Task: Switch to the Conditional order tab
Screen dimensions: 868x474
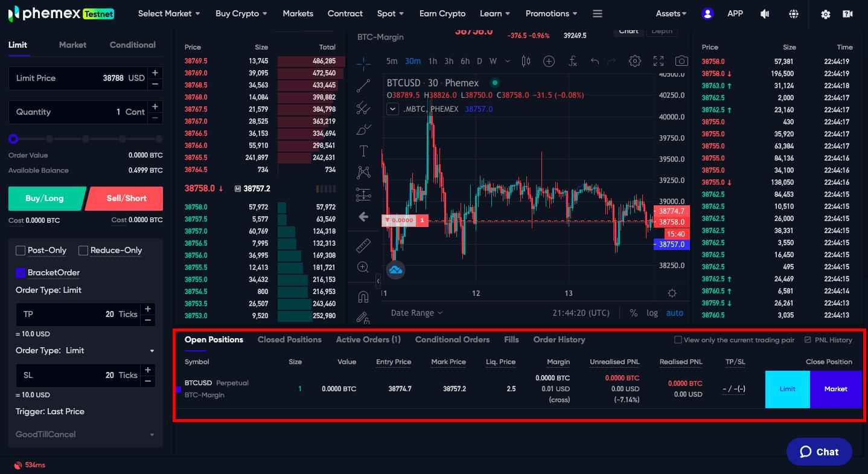Action: pos(132,45)
